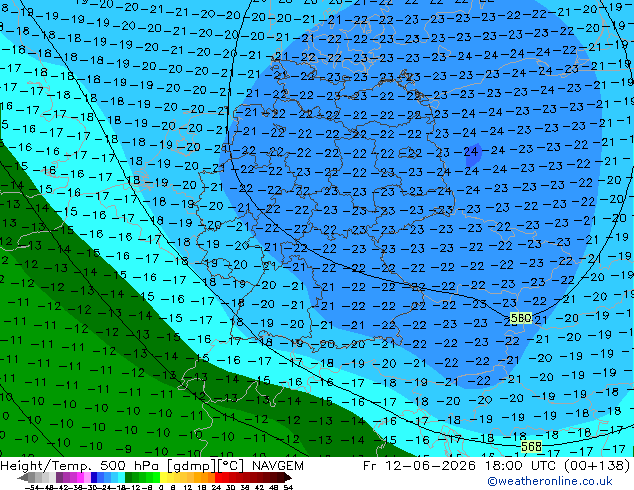634x490 pixels.
Task: Click the '18:00 UTC' time text
Action: click(522, 466)
